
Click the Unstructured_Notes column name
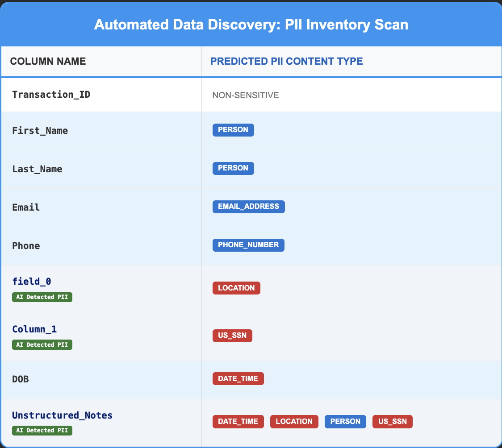click(62, 415)
